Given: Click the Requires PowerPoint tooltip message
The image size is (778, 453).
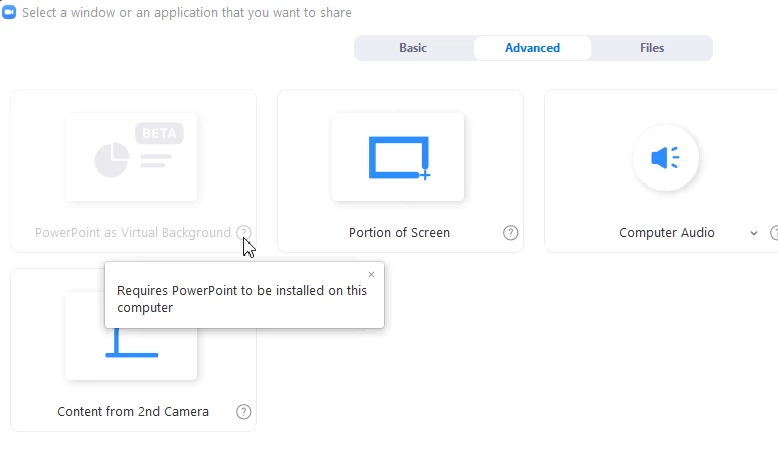Looking at the screenshot, I should click(x=242, y=299).
